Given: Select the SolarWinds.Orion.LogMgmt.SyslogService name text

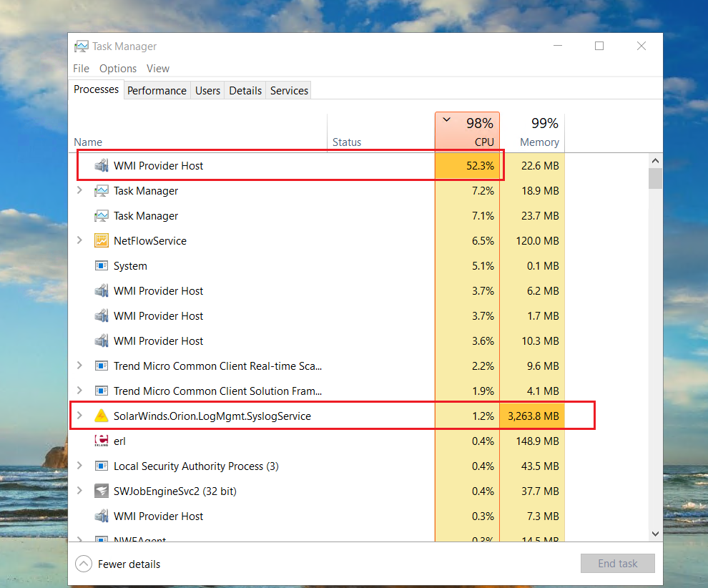Looking at the screenshot, I should (x=212, y=416).
